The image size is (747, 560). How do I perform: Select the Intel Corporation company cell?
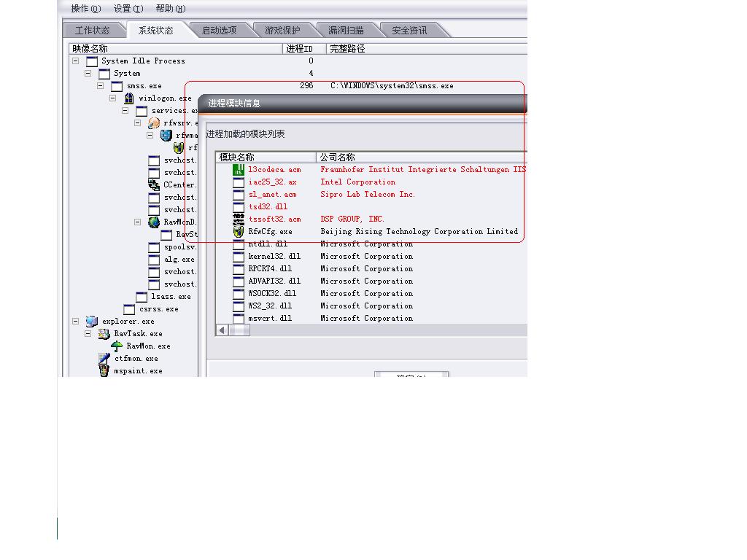tap(357, 182)
